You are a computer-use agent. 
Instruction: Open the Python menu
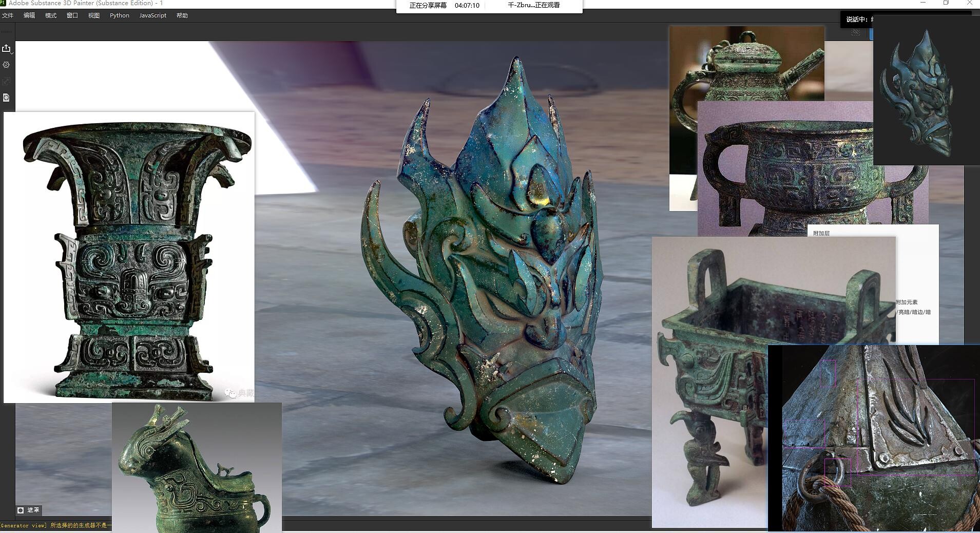point(119,15)
